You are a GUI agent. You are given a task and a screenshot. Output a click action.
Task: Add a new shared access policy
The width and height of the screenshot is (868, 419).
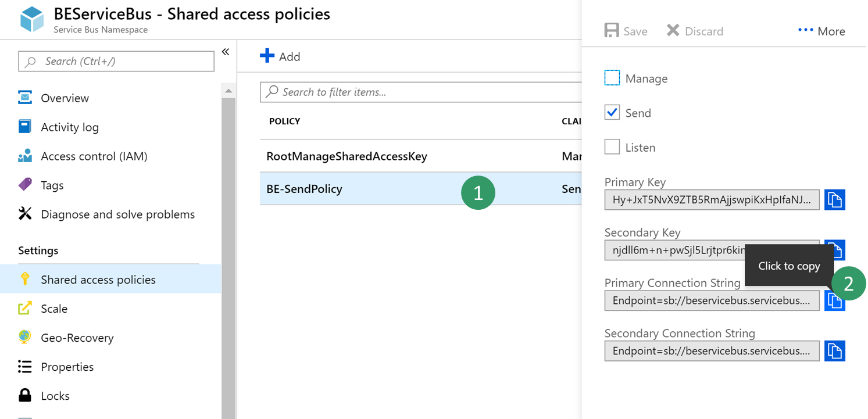point(280,56)
